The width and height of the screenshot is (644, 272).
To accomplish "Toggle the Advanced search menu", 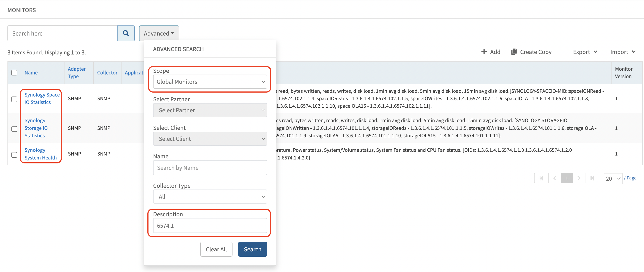I will [159, 33].
